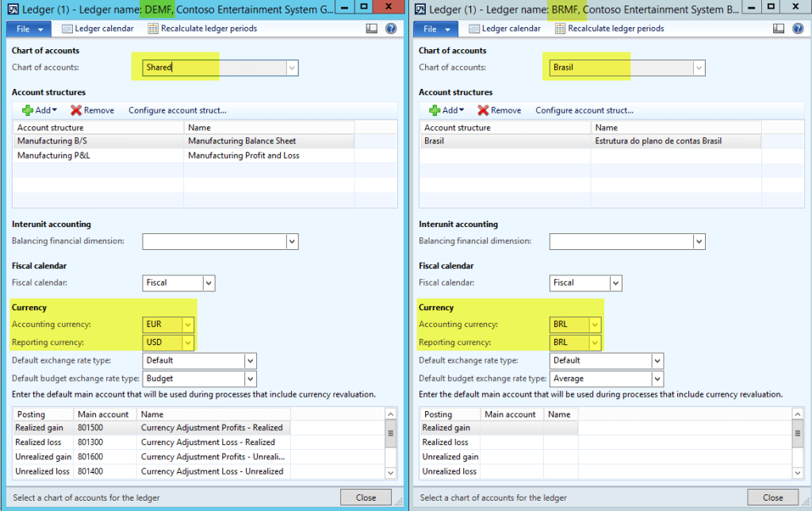Open Help in the BRMF window
Viewport: 812px width, 511px height.
[798, 28]
